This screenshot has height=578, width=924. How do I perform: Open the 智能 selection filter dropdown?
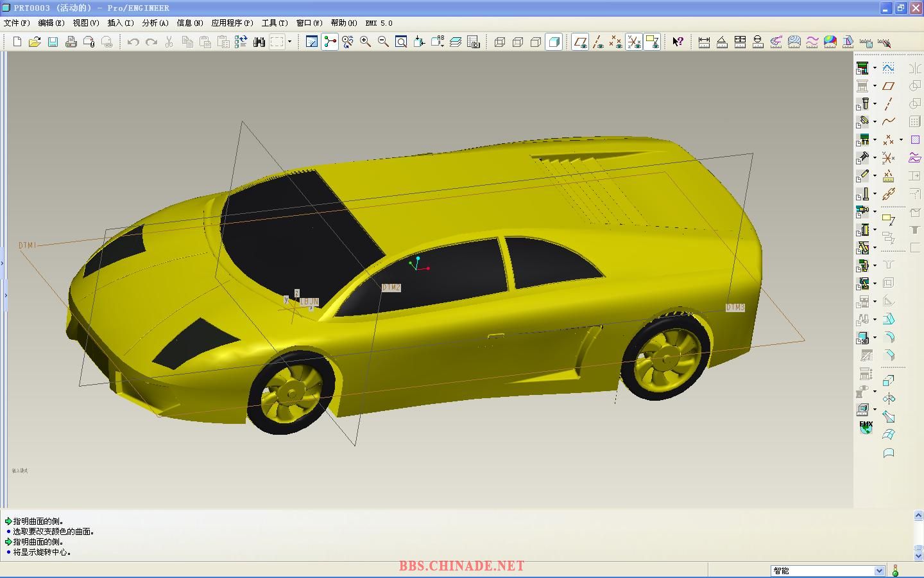point(880,570)
